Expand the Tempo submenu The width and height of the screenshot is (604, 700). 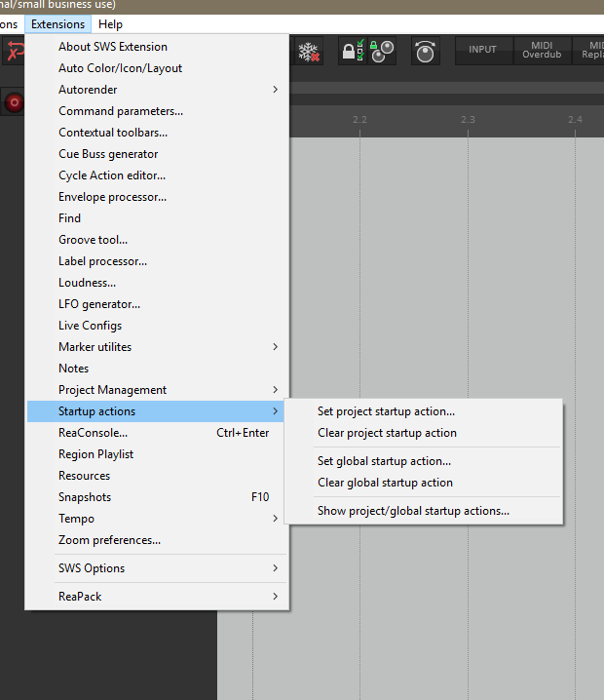coord(157,519)
